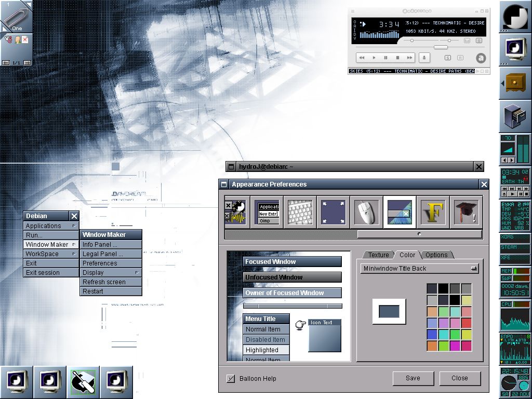This screenshot has width=532, height=399.
Task: Open the Audacious playlist editor button
Action: point(478,41)
